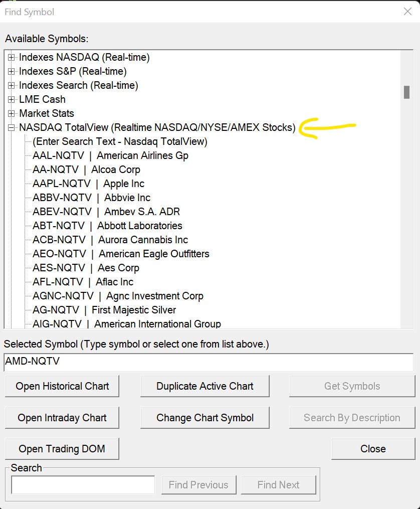
Task: Click the Open Intraday Chart button
Action: click(x=62, y=418)
